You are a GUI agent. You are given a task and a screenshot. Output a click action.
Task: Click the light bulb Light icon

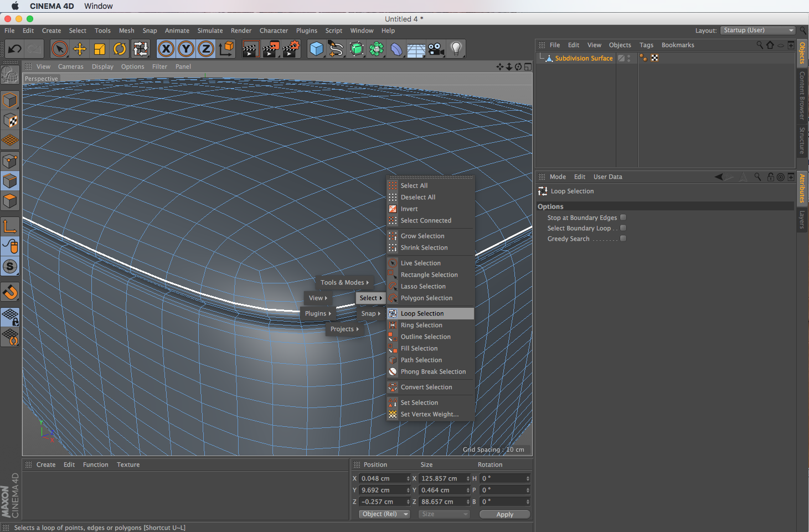(x=456, y=49)
